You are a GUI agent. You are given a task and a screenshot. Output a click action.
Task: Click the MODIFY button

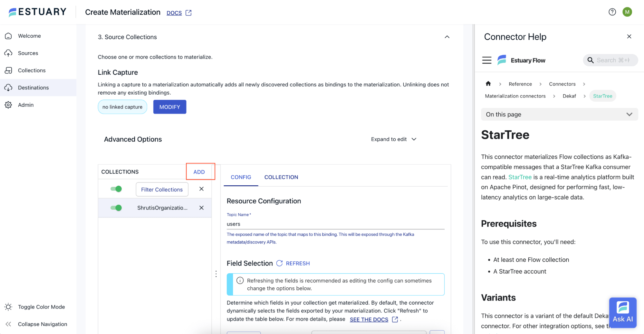pyautogui.click(x=170, y=107)
